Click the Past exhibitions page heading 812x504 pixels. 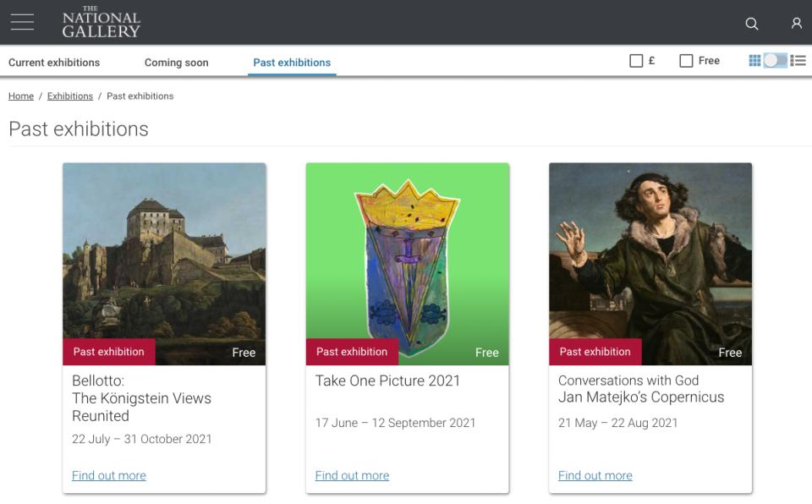pyautogui.click(x=79, y=129)
